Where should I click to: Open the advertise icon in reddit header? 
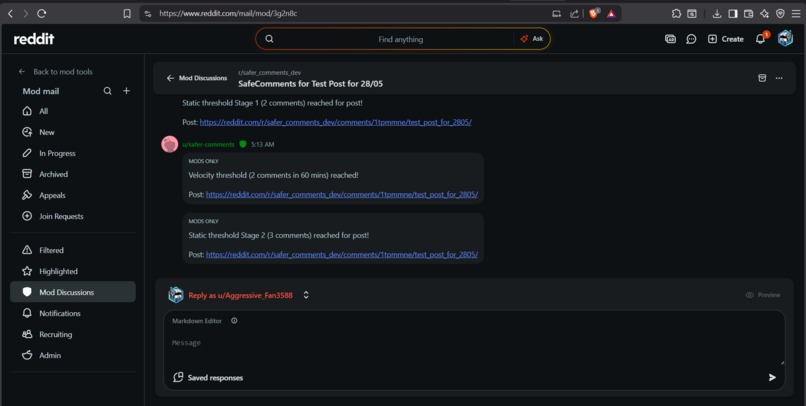(670, 39)
